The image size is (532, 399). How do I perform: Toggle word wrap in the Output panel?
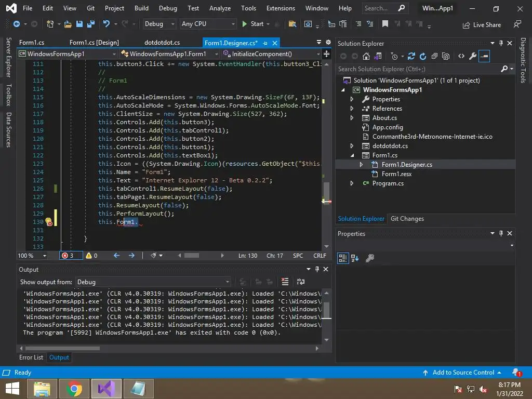coord(300,282)
